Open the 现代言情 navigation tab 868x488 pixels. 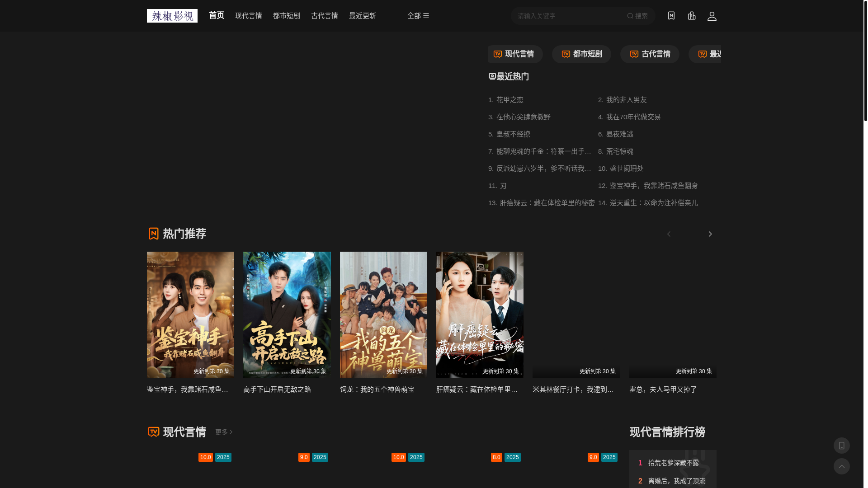click(x=248, y=16)
